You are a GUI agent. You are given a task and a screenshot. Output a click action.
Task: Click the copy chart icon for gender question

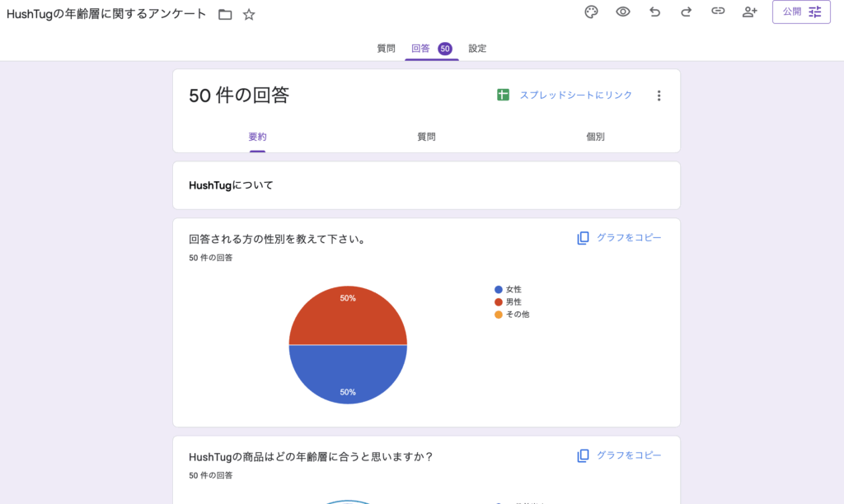click(584, 236)
